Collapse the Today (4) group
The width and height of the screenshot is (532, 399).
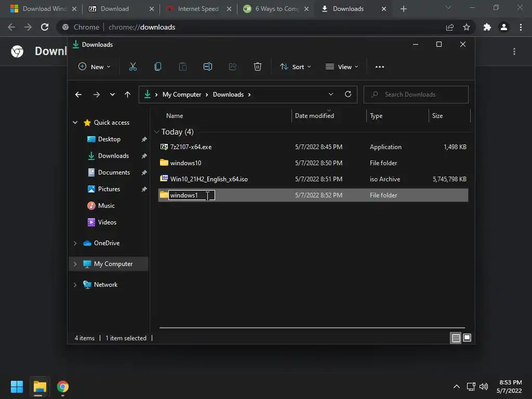156,131
